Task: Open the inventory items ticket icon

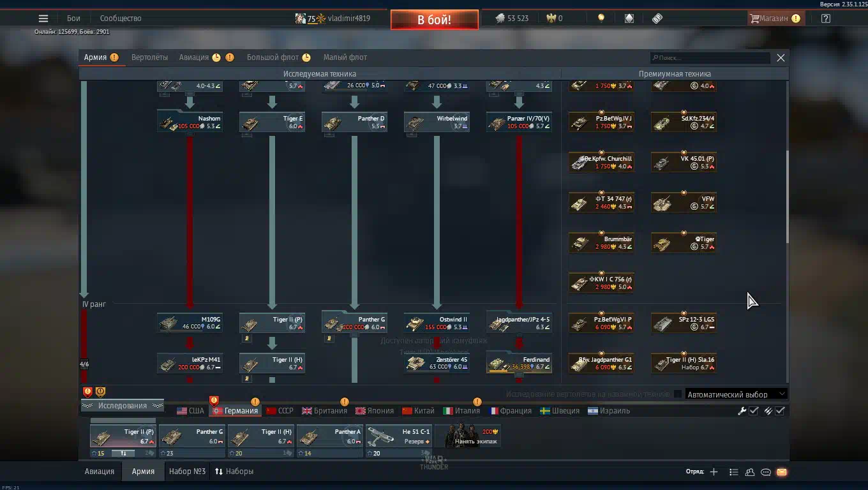Action: point(657,19)
